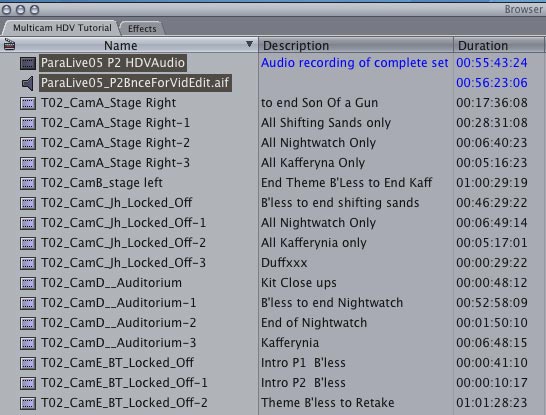The height and width of the screenshot is (415, 546).
Task: Open the Multicam HDV Tutorial tab
Action: 62,28
